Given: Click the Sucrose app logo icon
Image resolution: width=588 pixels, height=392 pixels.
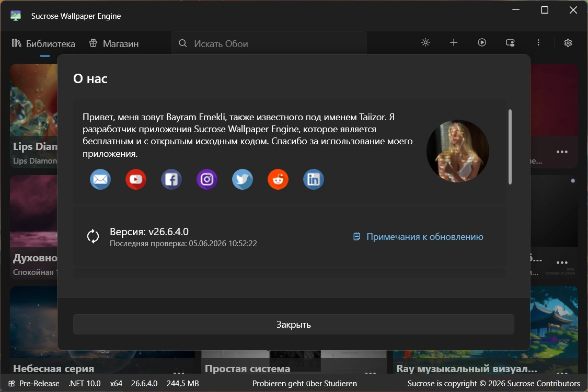Looking at the screenshot, I should click(16, 16).
